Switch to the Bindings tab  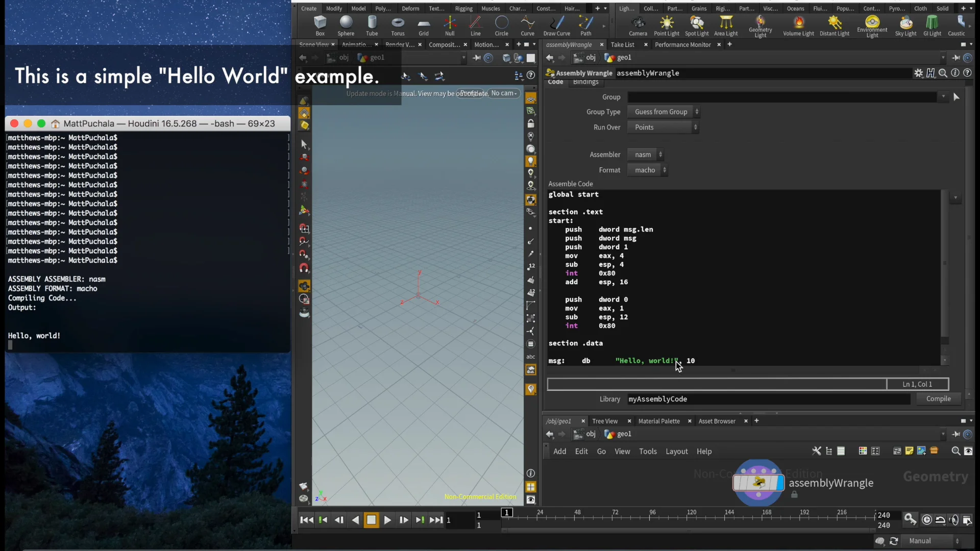585,82
